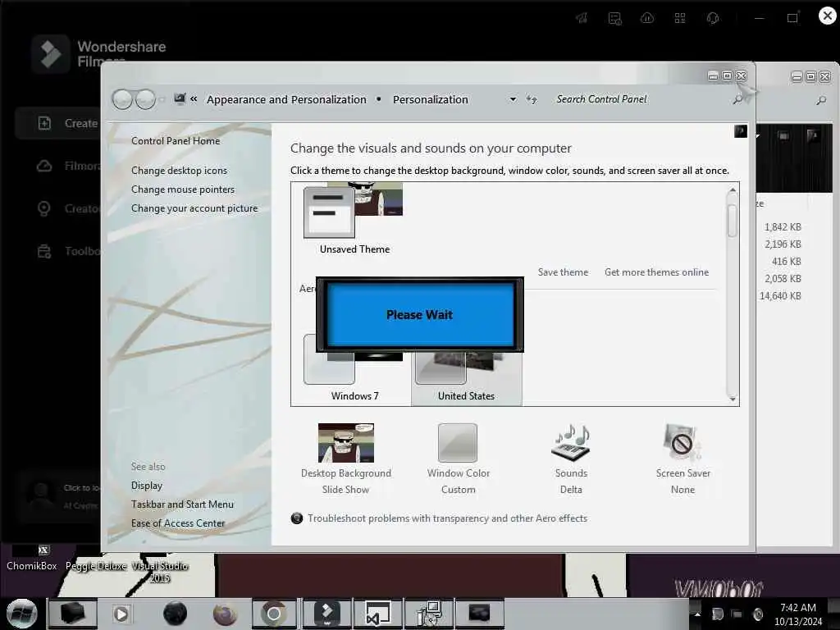Open ChomikBox desktop shortcut

(x=32, y=557)
